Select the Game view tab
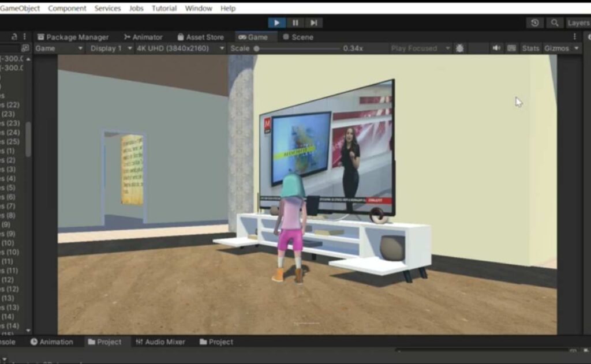The height and width of the screenshot is (364, 591). point(253,37)
